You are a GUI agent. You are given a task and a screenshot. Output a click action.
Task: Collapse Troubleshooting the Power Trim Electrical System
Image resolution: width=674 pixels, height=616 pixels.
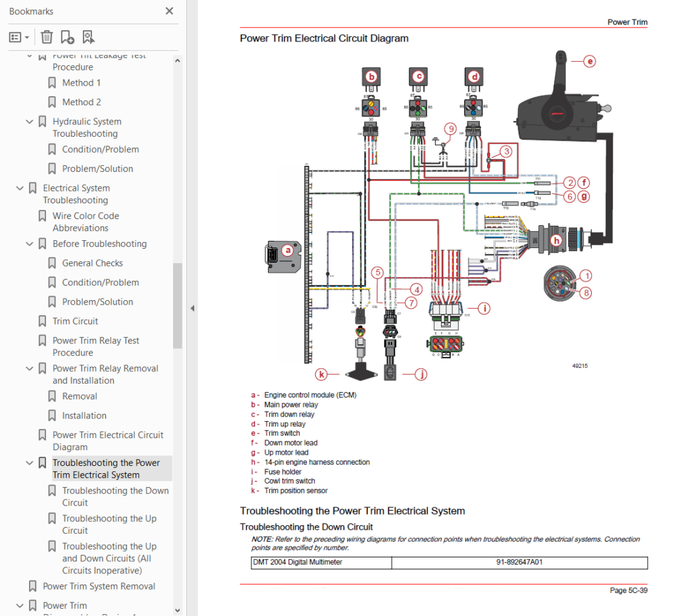click(x=29, y=463)
